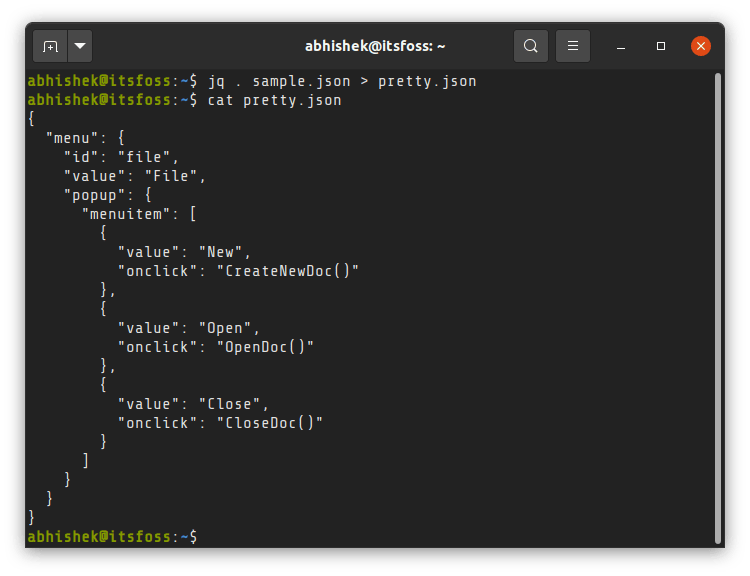The width and height of the screenshot is (750, 576).
Task: Minimize the terminal window
Action: pos(621,46)
